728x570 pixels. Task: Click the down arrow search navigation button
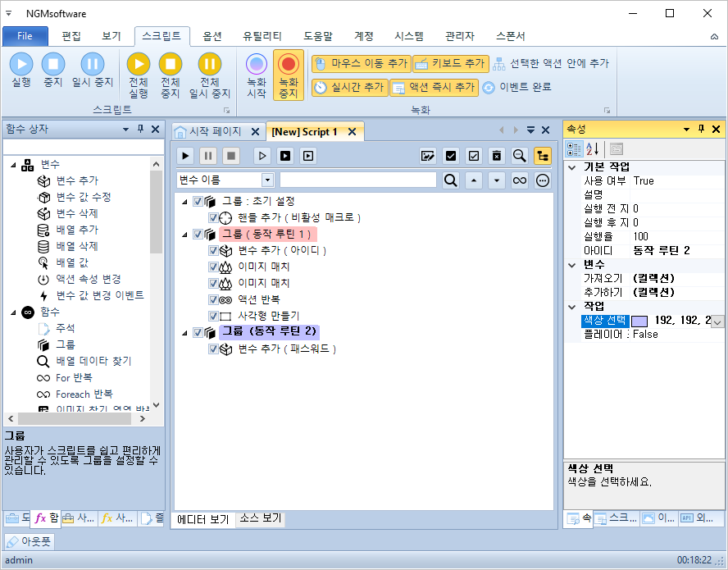click(x=496, y=180)
